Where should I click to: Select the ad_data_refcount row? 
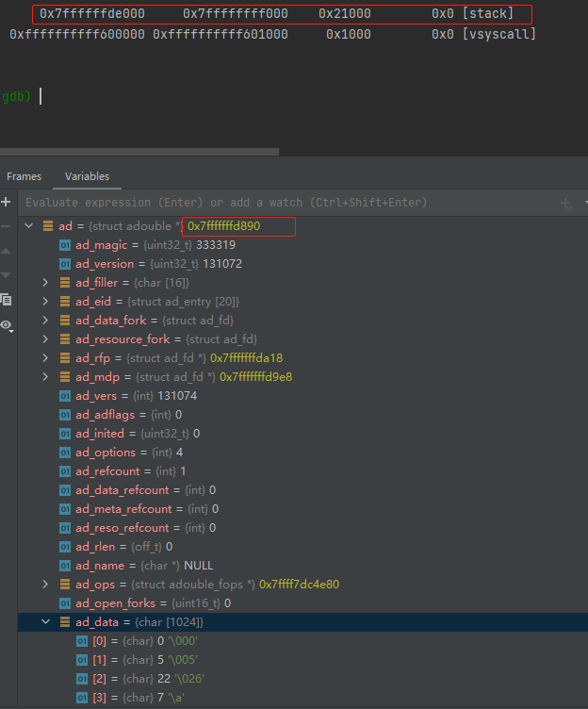[x=302, y=490]
